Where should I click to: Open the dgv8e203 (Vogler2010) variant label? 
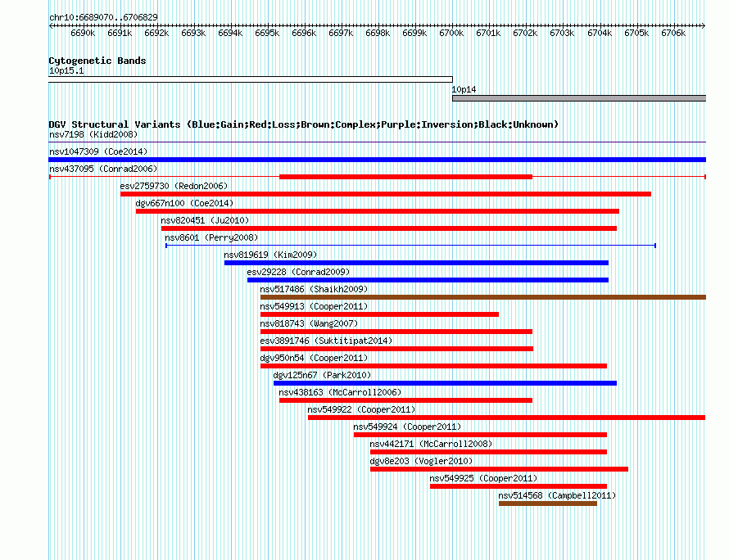pos(421,462)
